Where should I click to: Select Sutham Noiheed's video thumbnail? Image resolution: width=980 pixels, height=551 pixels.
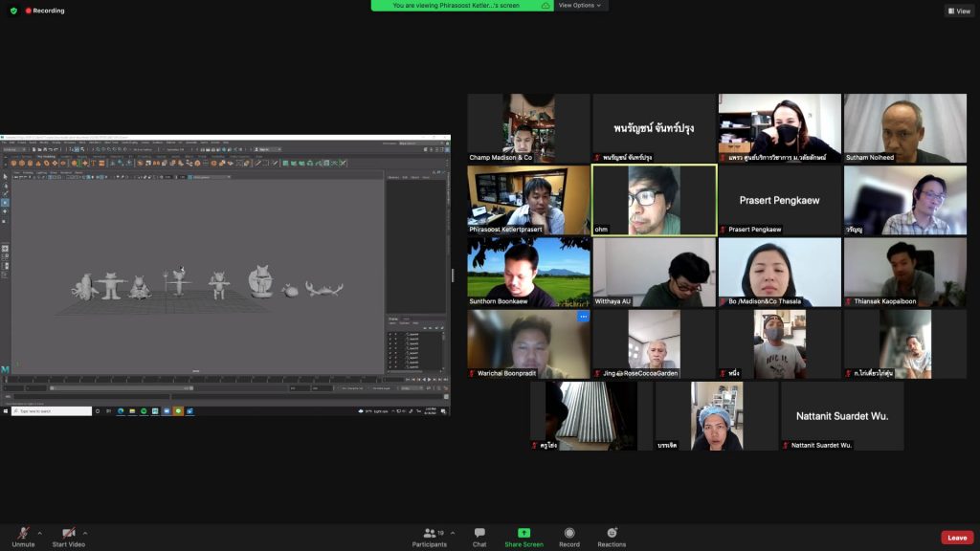[904, 128]
